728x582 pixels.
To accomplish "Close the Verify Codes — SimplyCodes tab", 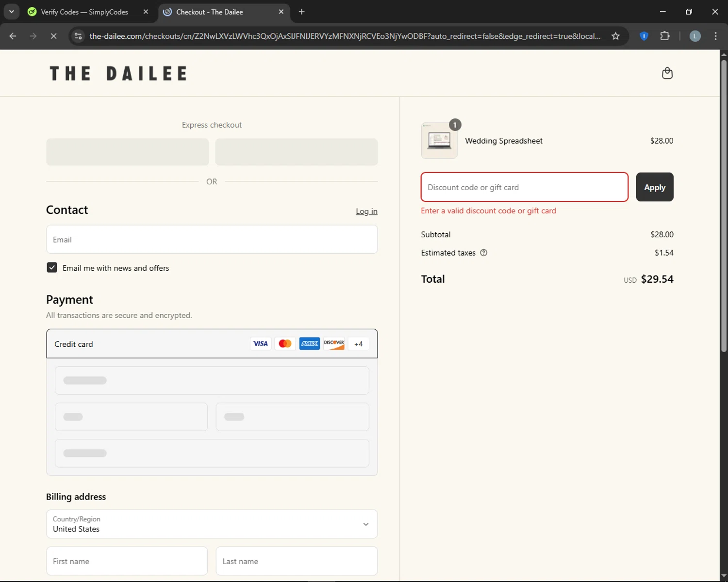I will [146, 12].
